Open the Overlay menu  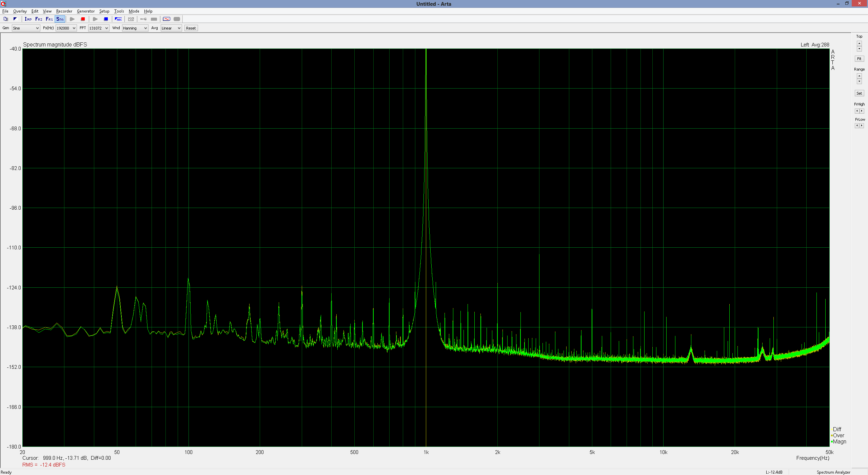(20, 11)
